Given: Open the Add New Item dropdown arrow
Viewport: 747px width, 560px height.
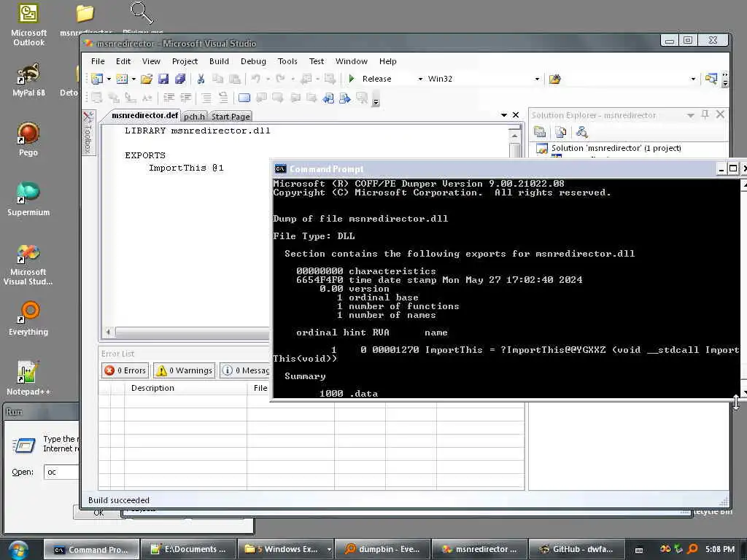Looking at the screenshot, I should [x=133, y=79].
